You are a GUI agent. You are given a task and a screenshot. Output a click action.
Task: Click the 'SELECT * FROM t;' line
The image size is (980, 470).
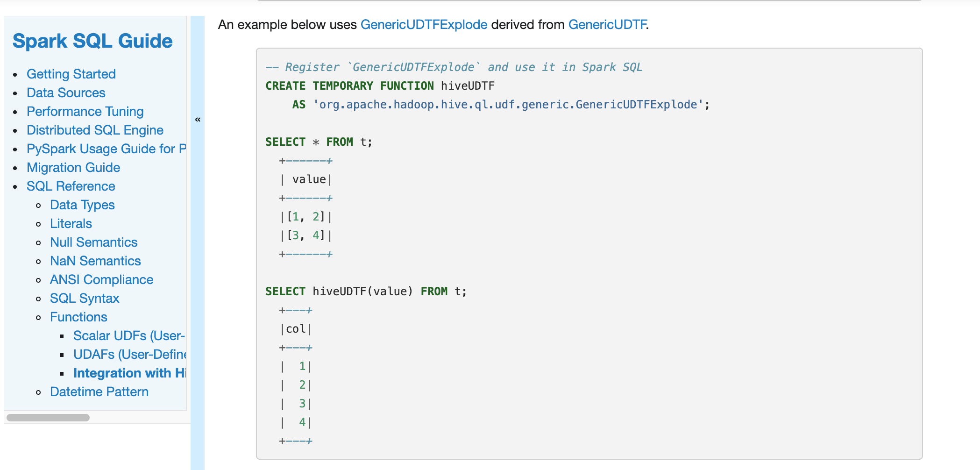pos(319,142)
